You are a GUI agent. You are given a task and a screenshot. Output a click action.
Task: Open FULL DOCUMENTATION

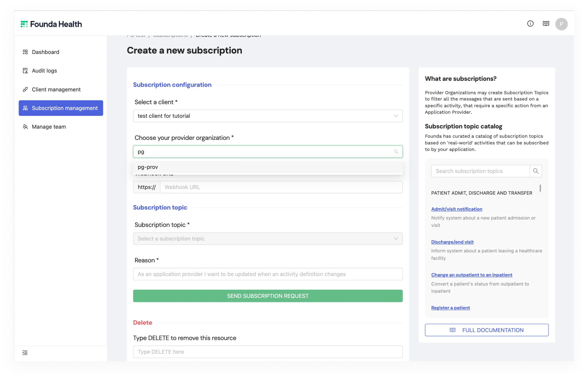click(x=487, y=330)
